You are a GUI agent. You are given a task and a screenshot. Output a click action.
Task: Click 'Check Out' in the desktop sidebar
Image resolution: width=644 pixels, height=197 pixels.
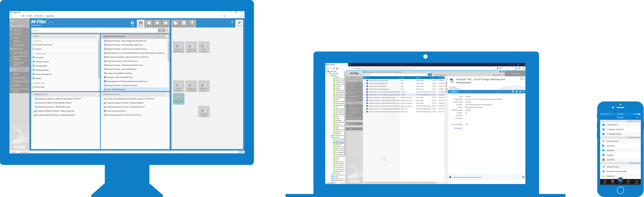pyautogui.click(x=17, y=30)
